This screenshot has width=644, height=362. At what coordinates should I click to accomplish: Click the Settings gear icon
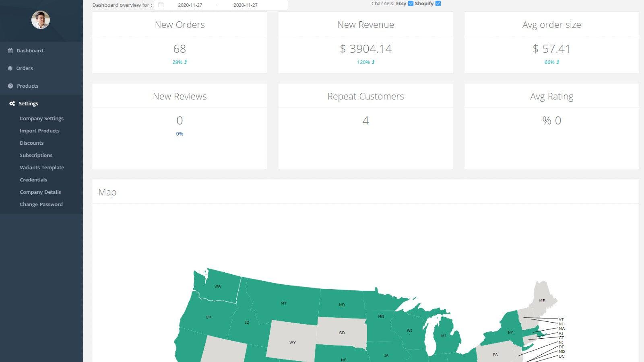[x=11, y=103]
